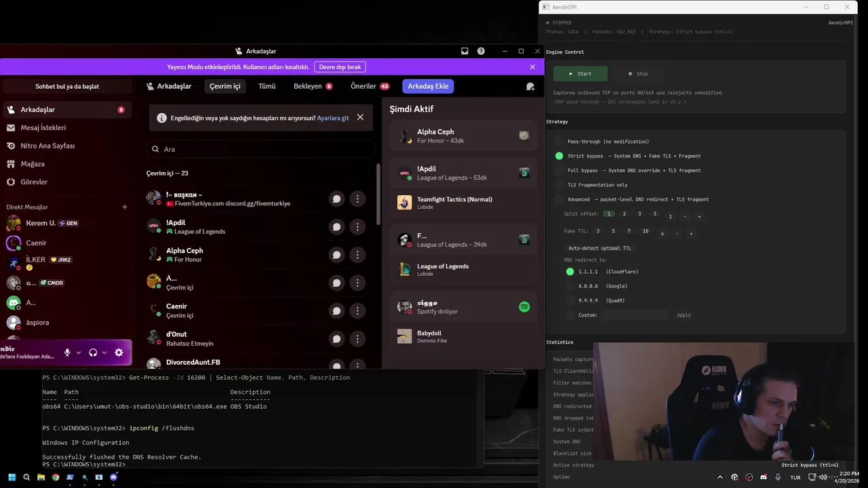Click Devre dışı bırak in banner

click(x=340, y=67)
